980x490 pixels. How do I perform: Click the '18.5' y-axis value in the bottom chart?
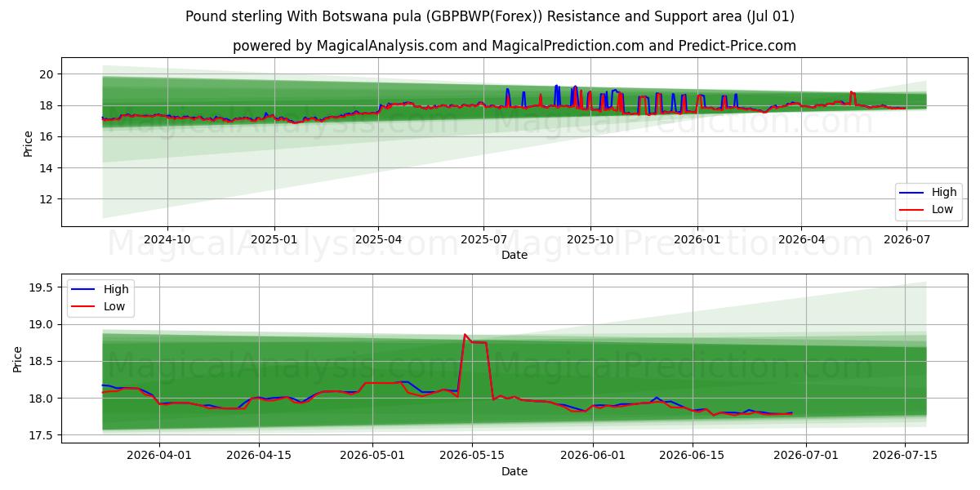coord(42,362)
